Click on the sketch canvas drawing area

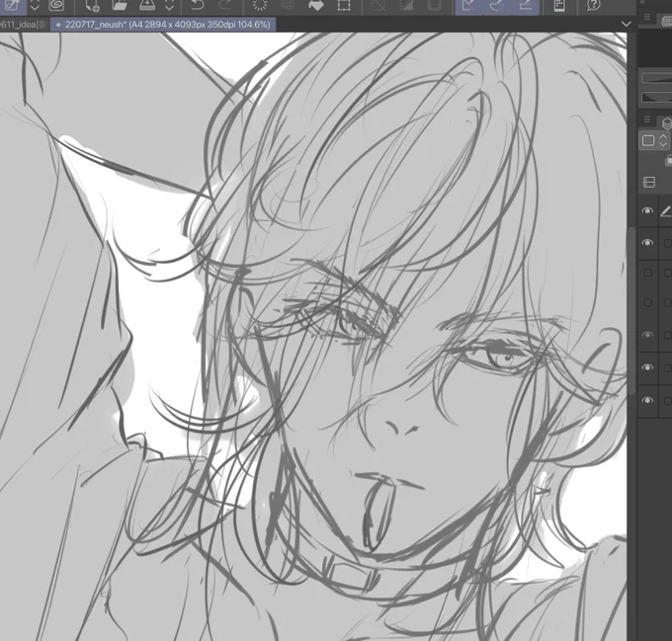[313, 337]
